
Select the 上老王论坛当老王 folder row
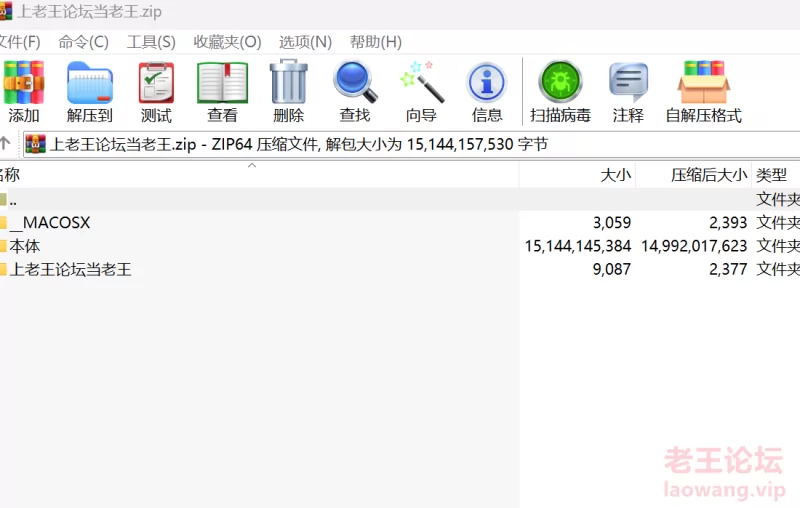point(400,269)
